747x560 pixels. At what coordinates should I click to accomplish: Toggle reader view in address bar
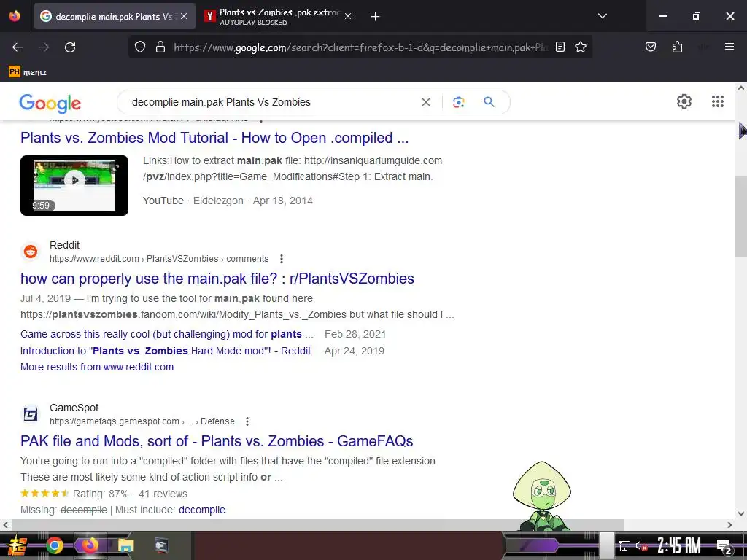(560, 47)
